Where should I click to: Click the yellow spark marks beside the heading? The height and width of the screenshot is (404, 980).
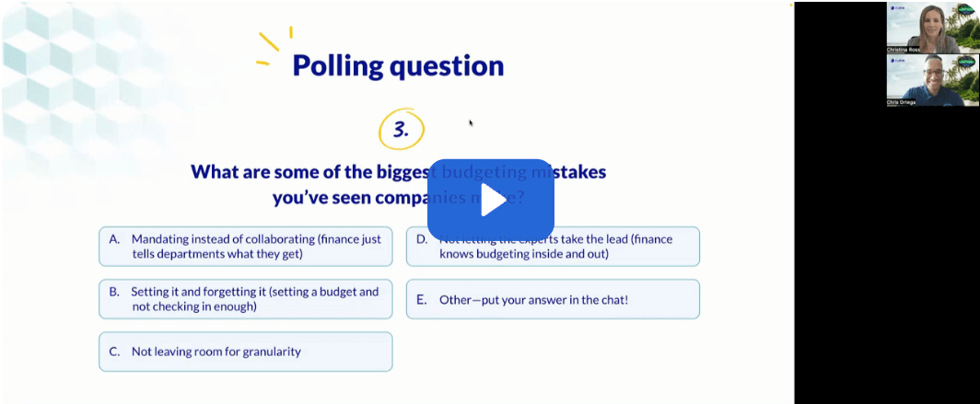coord(271,48)
